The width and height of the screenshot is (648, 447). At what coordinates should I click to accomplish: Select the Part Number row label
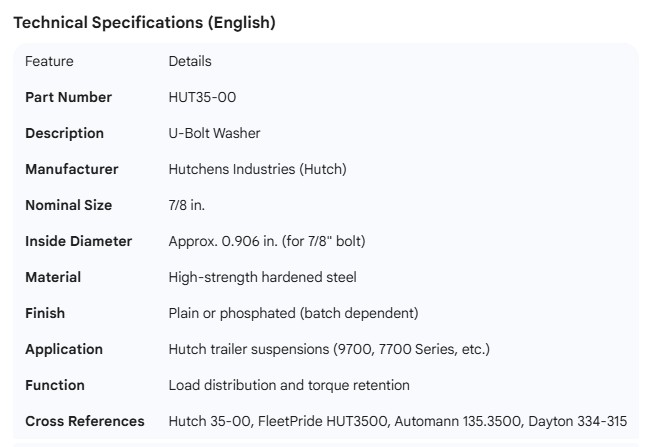tap(68, 97)
